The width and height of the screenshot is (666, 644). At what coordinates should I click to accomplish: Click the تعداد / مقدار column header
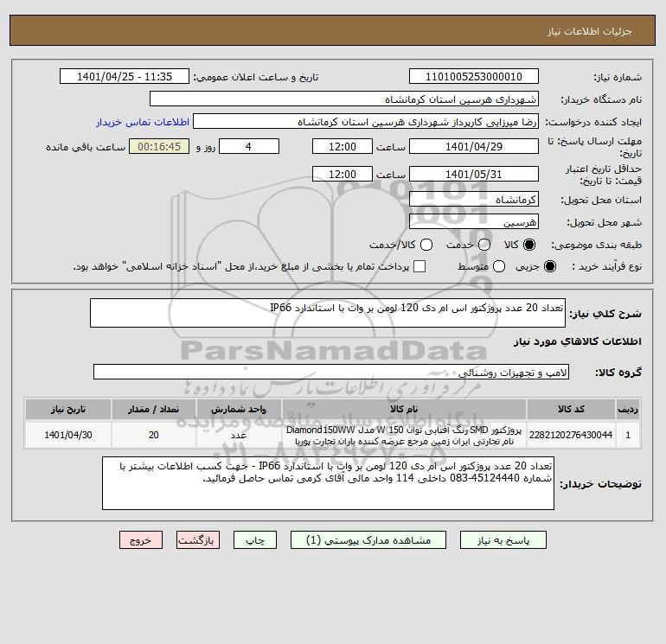153,409
